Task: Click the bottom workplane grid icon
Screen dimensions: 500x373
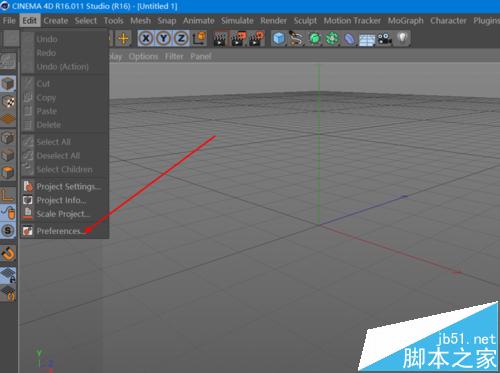Action: tap(8, 293)
